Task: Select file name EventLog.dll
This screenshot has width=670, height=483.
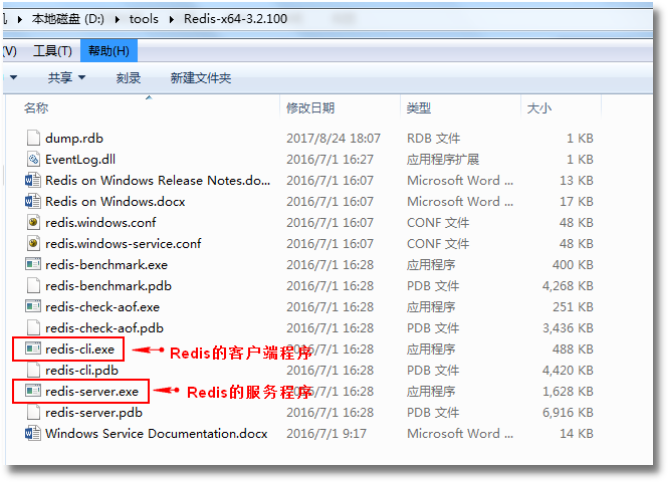Action: coord(80,159)
